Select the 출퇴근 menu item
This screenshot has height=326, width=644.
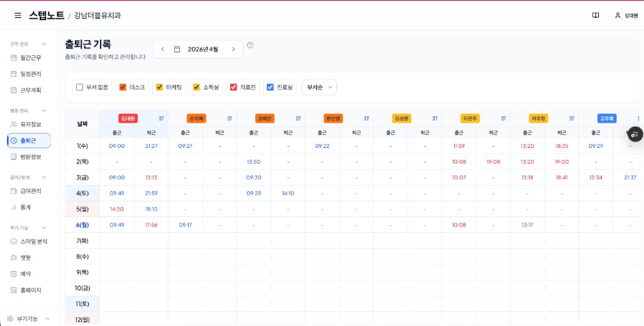click(x=29, y=140)
